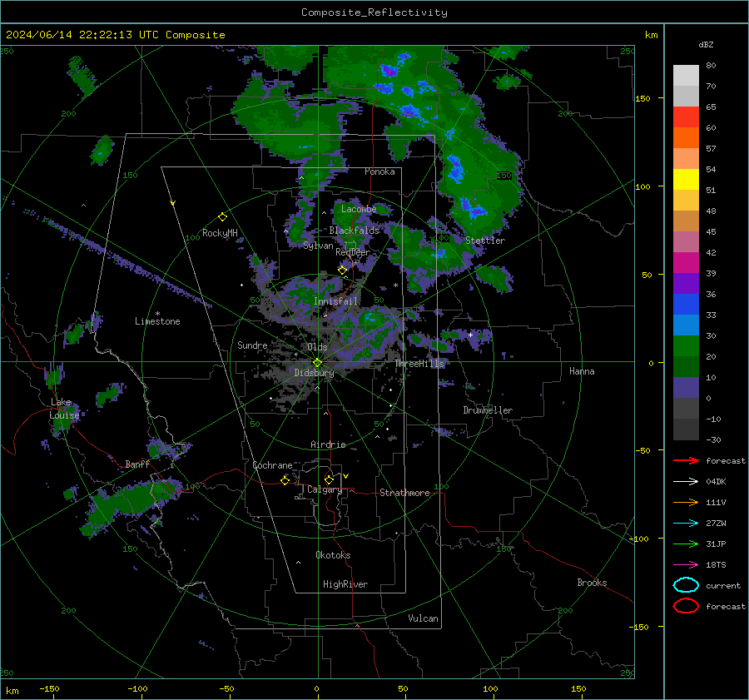Screen dimensions: 749x700
Task: Select the Drumheller label
Action: 488,410
